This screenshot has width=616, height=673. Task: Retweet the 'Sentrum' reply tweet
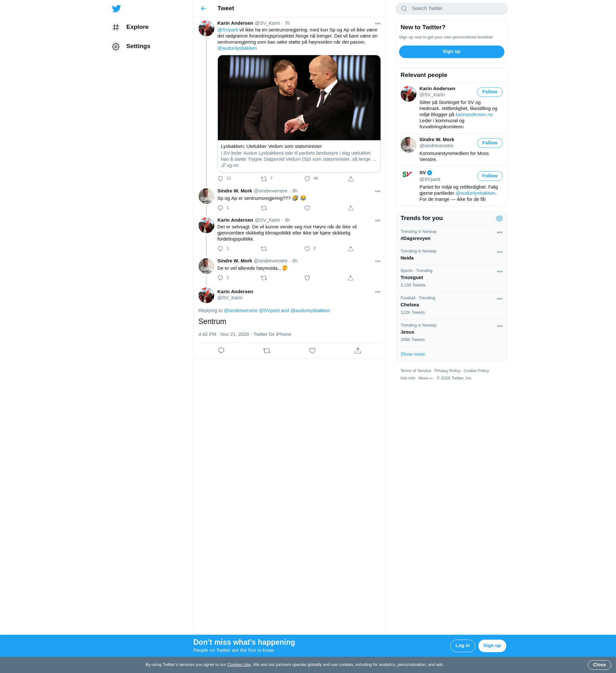(x=266, y=351)
